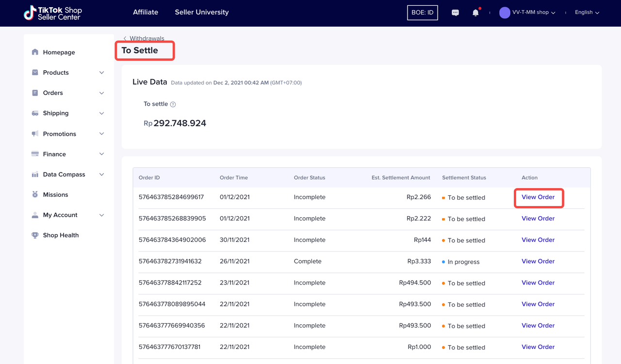621x364 pixels.
Task: Click the Missions medal icon
Action: tap(35, 194)
